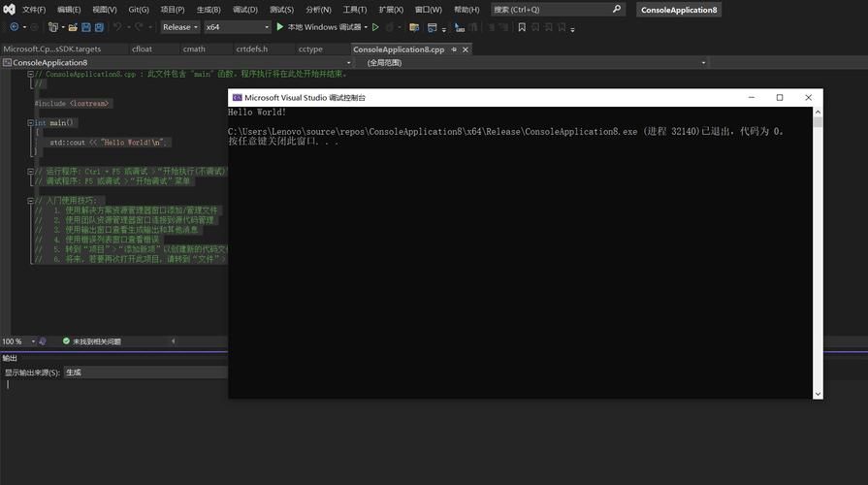Collapse the int main() function block
868x485 pixels.
[30, 123]
